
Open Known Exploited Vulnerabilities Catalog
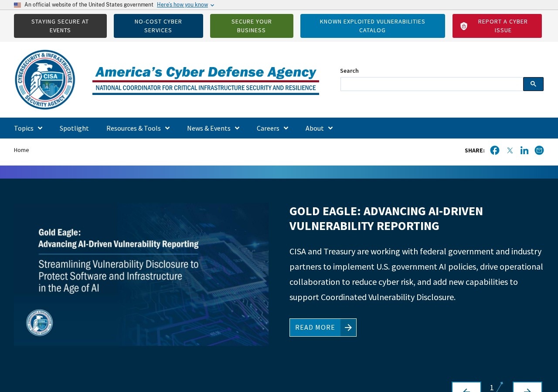tap(373, 26)
